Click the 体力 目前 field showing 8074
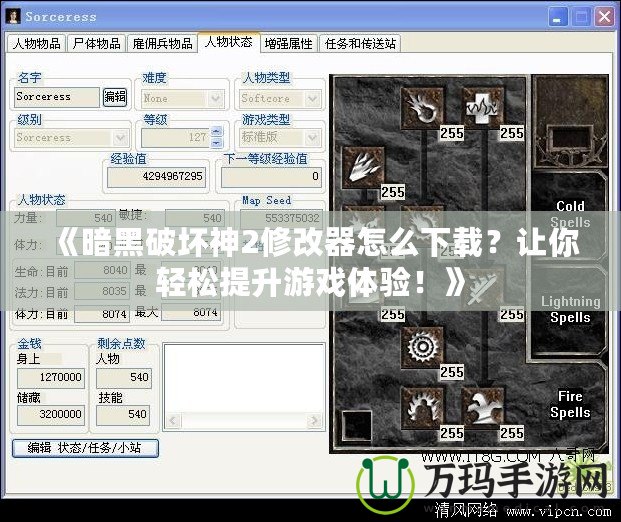The width and height of the screenshot is (621, 522). [102, 314]
